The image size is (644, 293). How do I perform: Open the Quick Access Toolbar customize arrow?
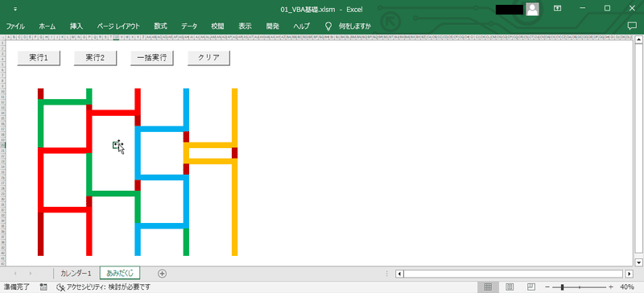tap(15, 9)
